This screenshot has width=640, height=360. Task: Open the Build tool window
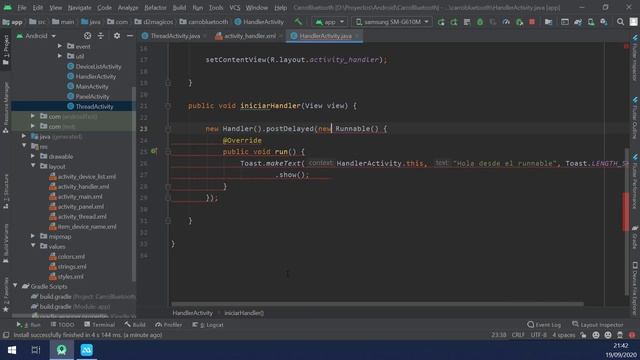pyautogui.click(x=135, y=325)
